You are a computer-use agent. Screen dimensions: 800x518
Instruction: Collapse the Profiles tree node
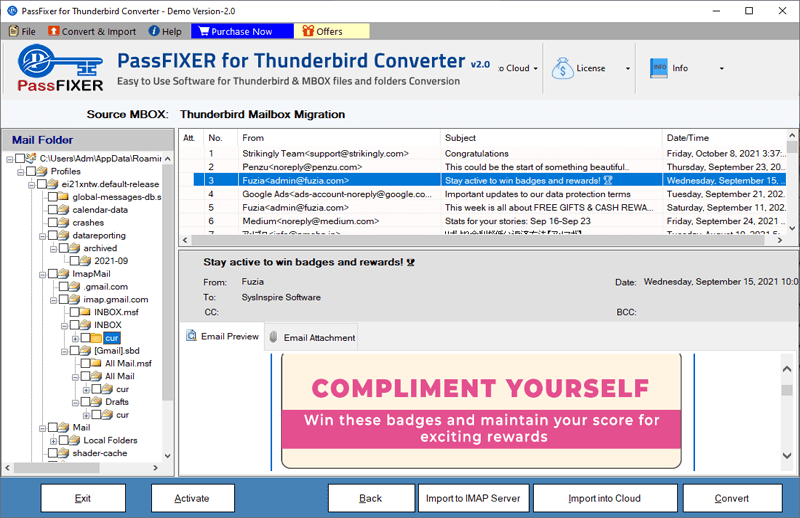tap(20, 171)
